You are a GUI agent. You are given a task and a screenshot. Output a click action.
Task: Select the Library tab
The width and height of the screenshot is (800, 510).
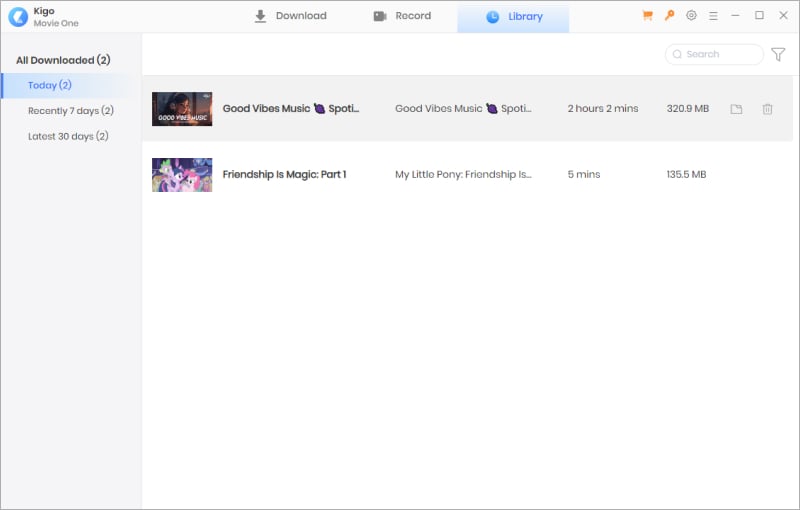(x=513, y=17)
